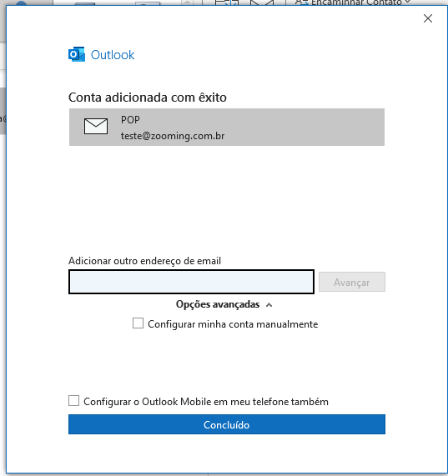Click the Outlook title text
Image resolution: width=448 pixels, height=476 pixels.
[113, 55]
